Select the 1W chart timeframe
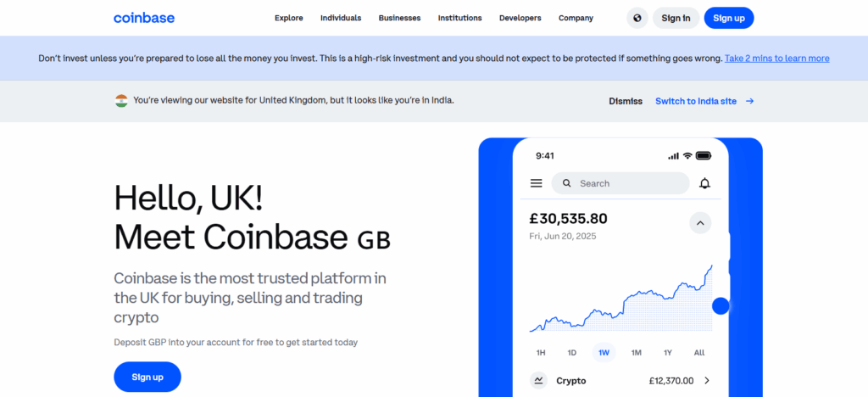The height and width of the screenshot is (397, 868). [604, 352]
